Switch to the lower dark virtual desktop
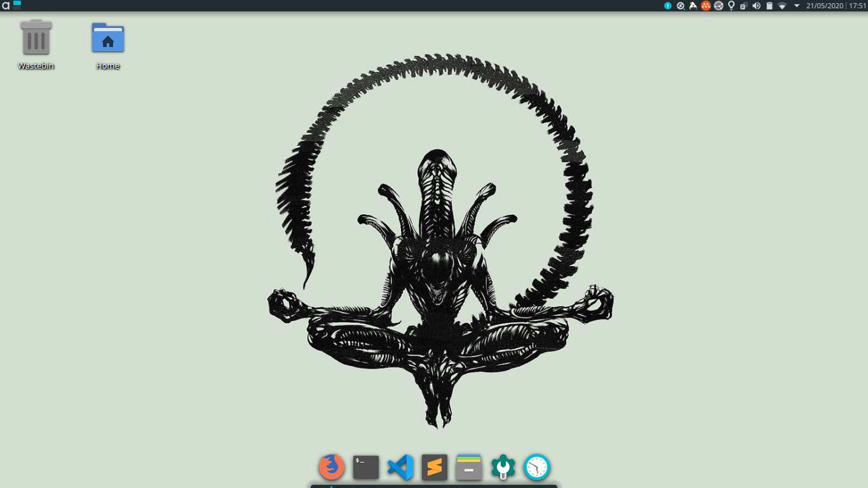The image size is (868, 488). click(x=17, y=8)
